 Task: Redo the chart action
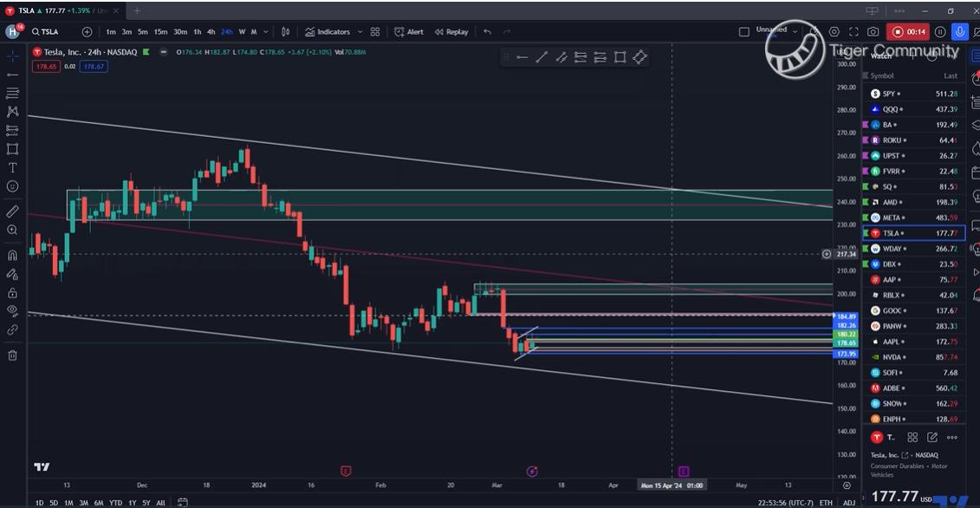(507, 32)
